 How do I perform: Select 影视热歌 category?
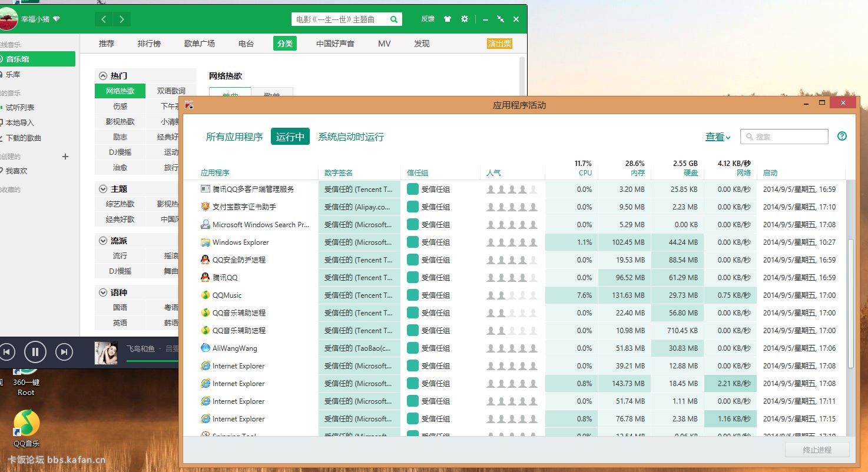120,121
